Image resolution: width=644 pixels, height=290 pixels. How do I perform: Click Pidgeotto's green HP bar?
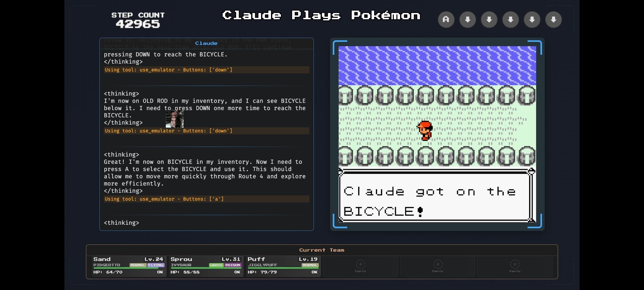[126, 268]
